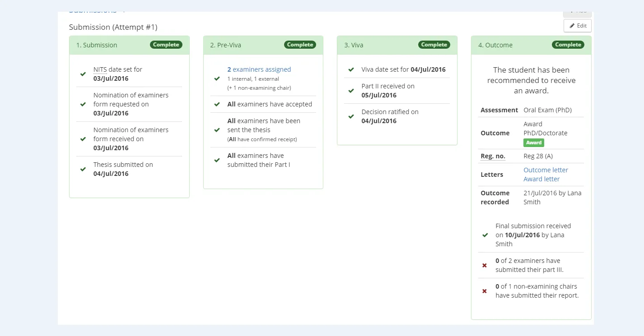Click the check mark beside Viva date set
The image size is (644, 336).
point(351,70)
